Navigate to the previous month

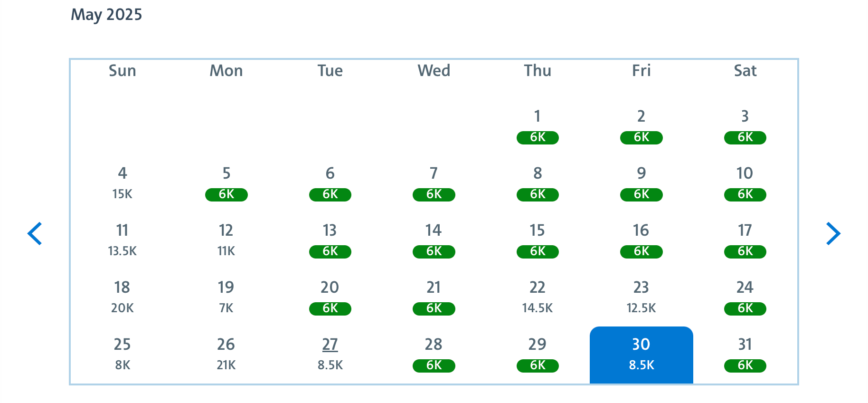[x=36, y=233]
